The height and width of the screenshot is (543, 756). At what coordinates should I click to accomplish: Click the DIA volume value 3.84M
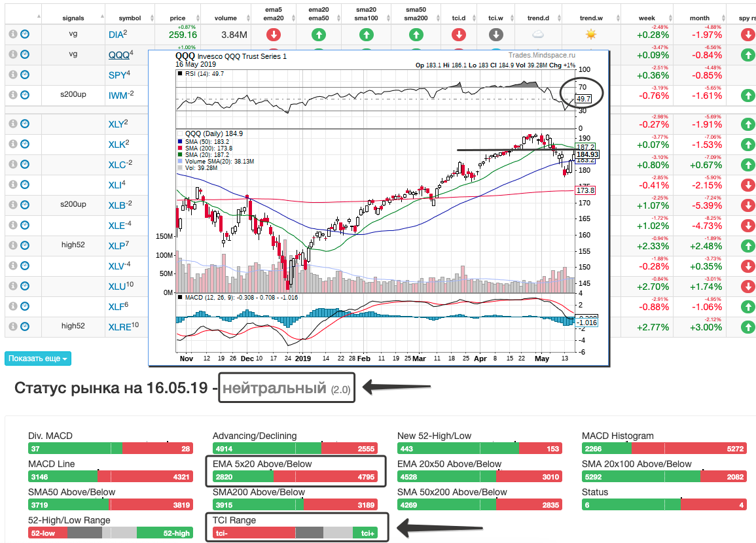click(234, 35)
